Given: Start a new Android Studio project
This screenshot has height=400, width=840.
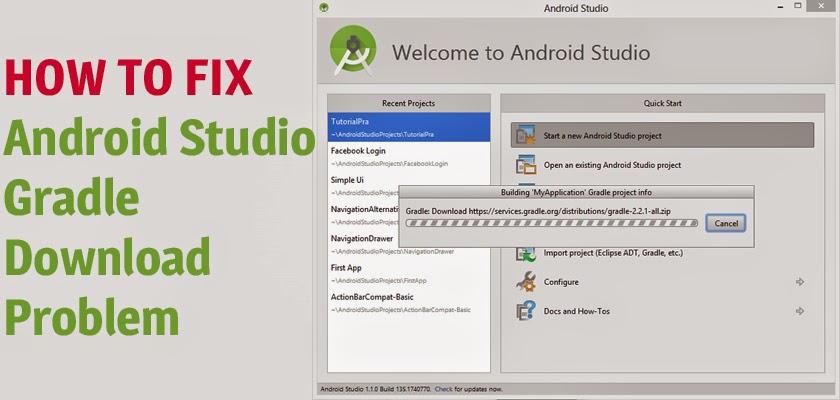Looking at the screenshot, I should pos(662,135).
